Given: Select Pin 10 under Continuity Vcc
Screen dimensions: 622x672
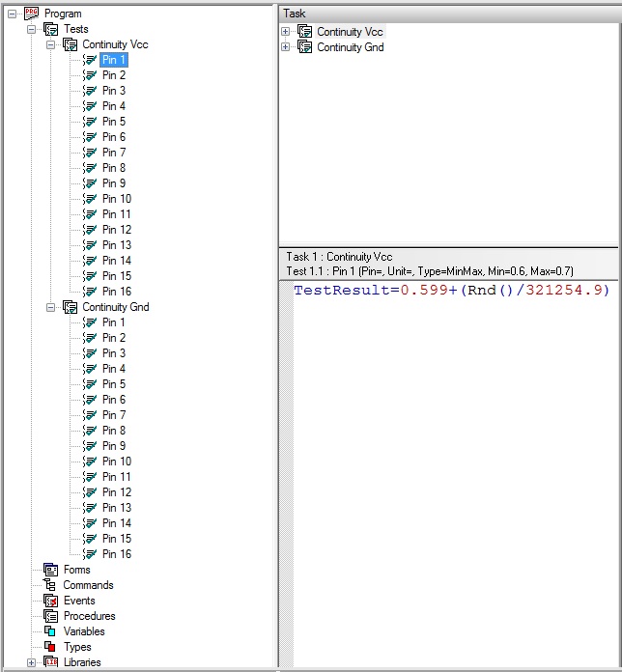Looking at the screenshot, I should [117, 199].
